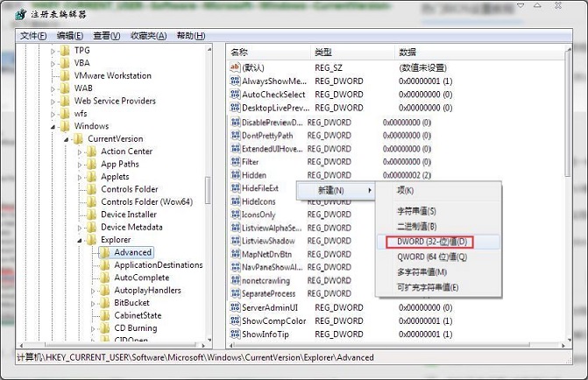Click the AlwaysShowMe... DWORD icon
588x380 pixels.
(235, 81)
